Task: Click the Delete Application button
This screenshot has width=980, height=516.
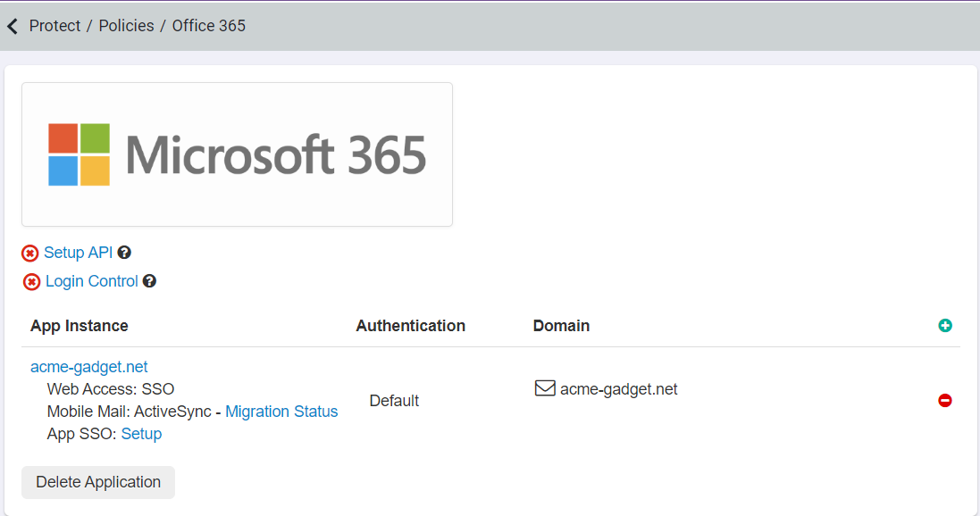Action: click(x=98, y=482)
